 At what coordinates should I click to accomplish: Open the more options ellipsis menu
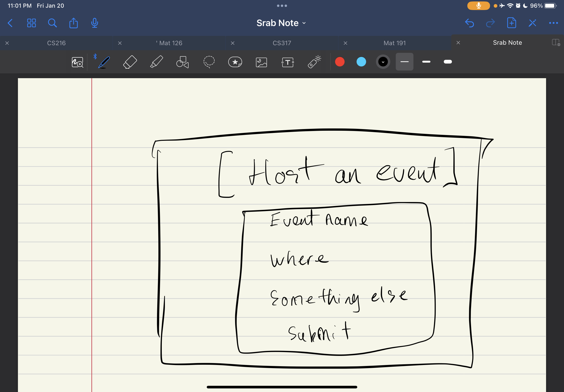tap(553, 23)
